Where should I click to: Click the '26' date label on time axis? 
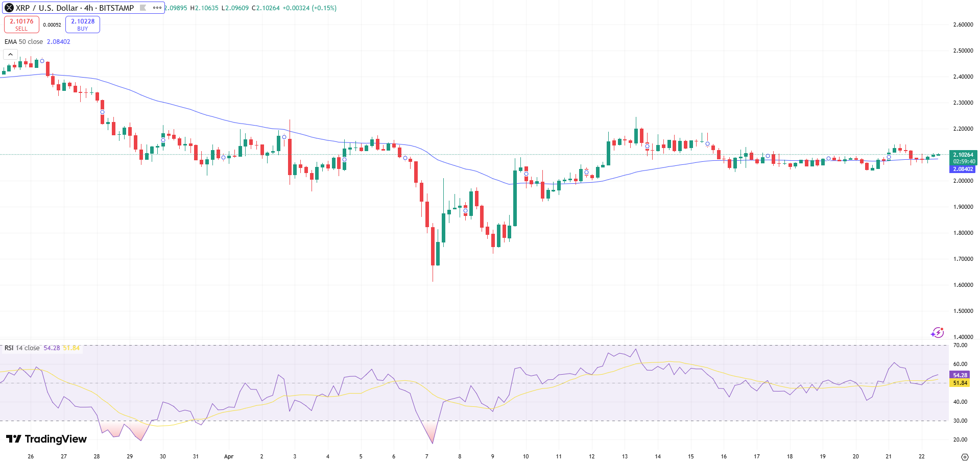click(31, 456)
